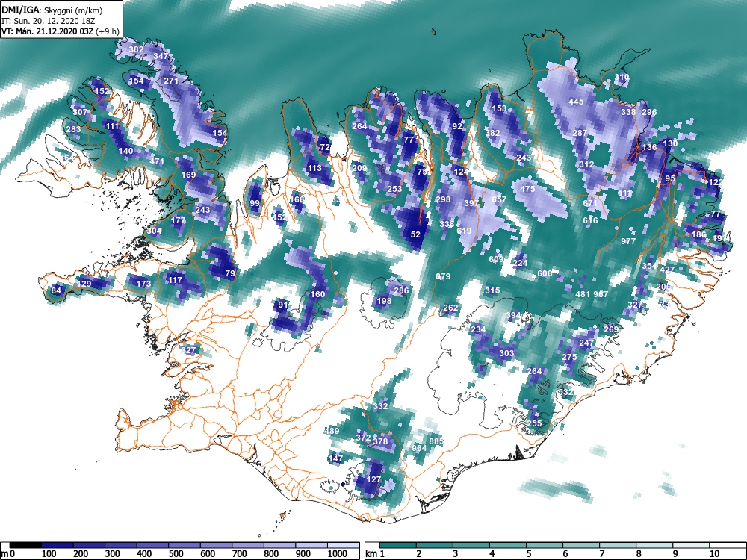
Task: Click the visibility value 136 on the map
Action: (649, 147)
